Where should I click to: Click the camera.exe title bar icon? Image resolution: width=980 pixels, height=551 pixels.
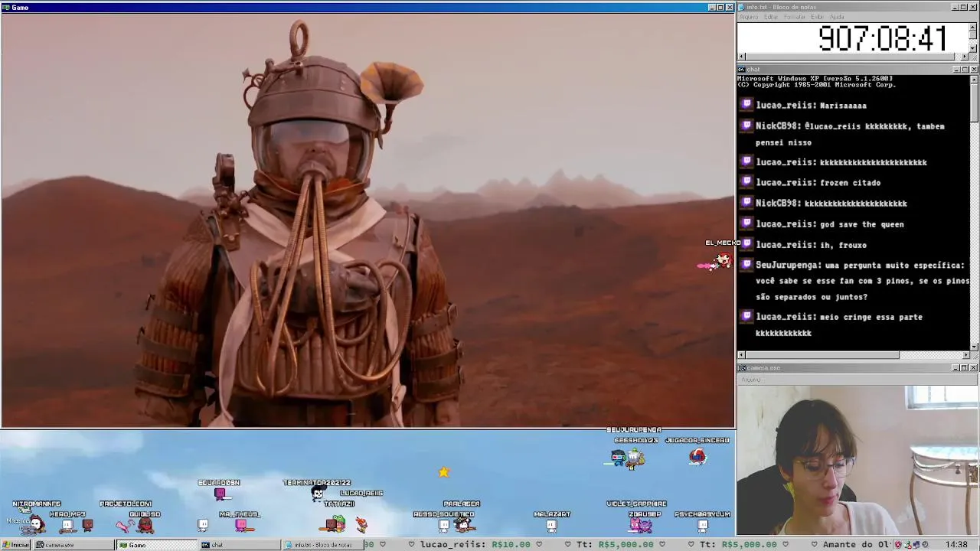pos(742,368)
